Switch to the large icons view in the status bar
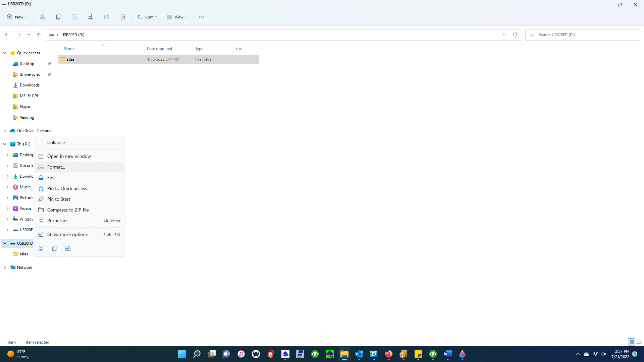The image size is (644, 362). (x=639, y=342)
